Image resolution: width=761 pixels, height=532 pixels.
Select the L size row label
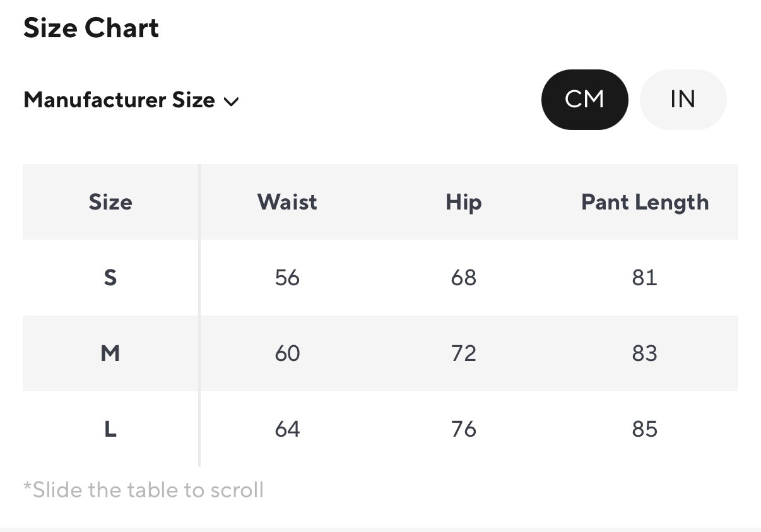pos(110,429)
